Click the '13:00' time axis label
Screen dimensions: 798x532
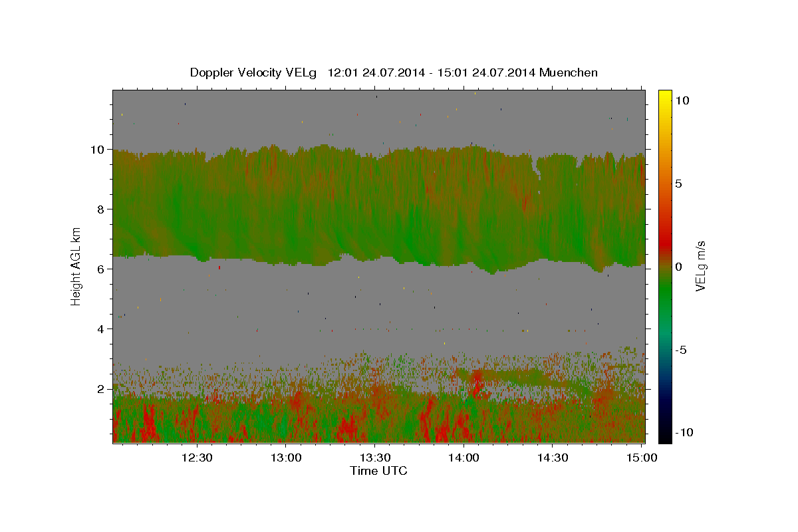pyautogui.click(x=286, y=458)
